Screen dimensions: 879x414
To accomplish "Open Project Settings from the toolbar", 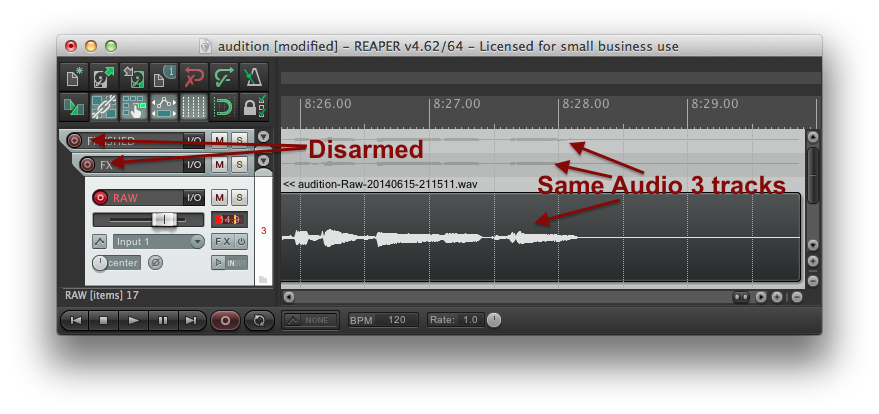I will tap(164, 78).
